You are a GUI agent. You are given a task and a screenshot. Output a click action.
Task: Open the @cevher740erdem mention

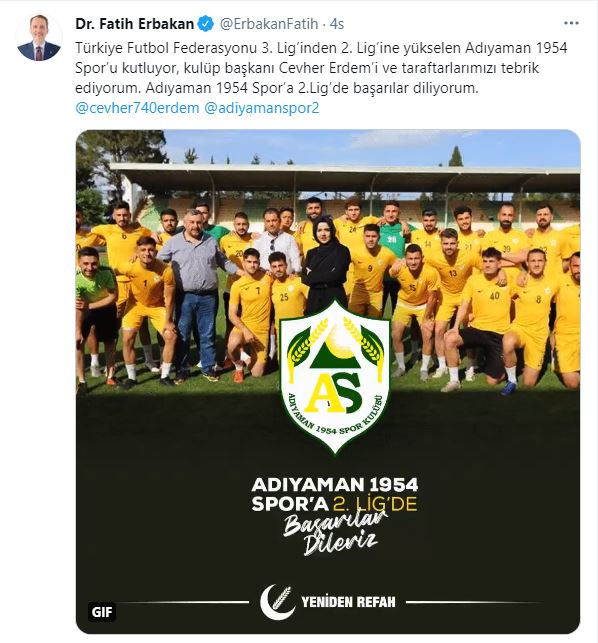137,108
